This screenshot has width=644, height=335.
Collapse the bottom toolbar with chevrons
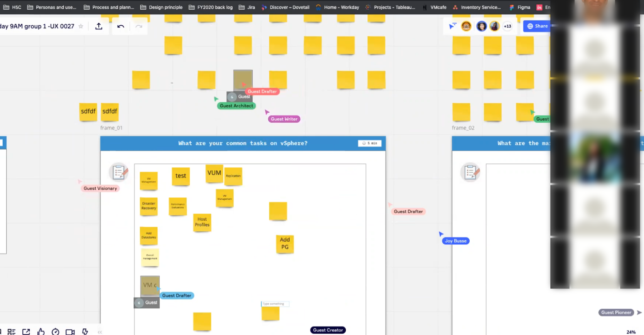point(100,332)
